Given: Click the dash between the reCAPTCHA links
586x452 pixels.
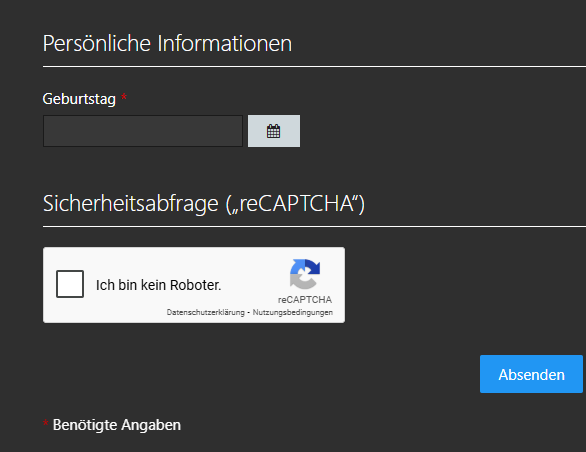Looking at the screenshot, I should tap(249, 313).
